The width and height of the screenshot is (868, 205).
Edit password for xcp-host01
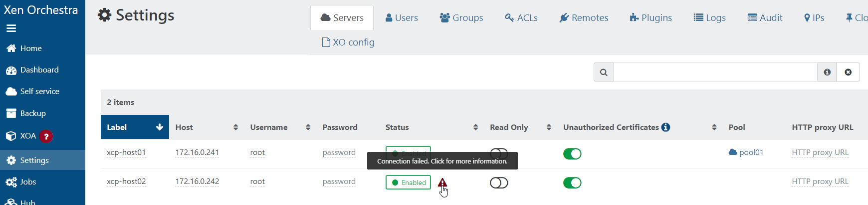[339, 152]
